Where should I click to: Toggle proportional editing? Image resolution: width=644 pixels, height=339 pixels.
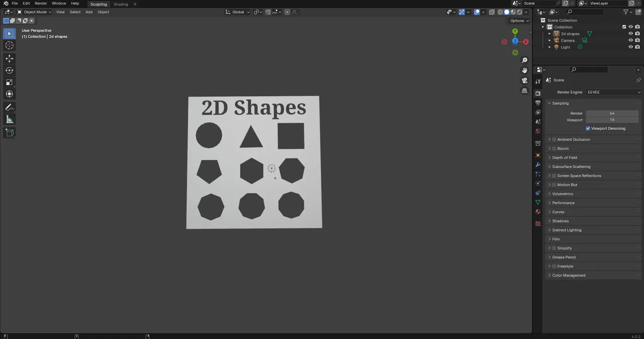coord(287,12)
